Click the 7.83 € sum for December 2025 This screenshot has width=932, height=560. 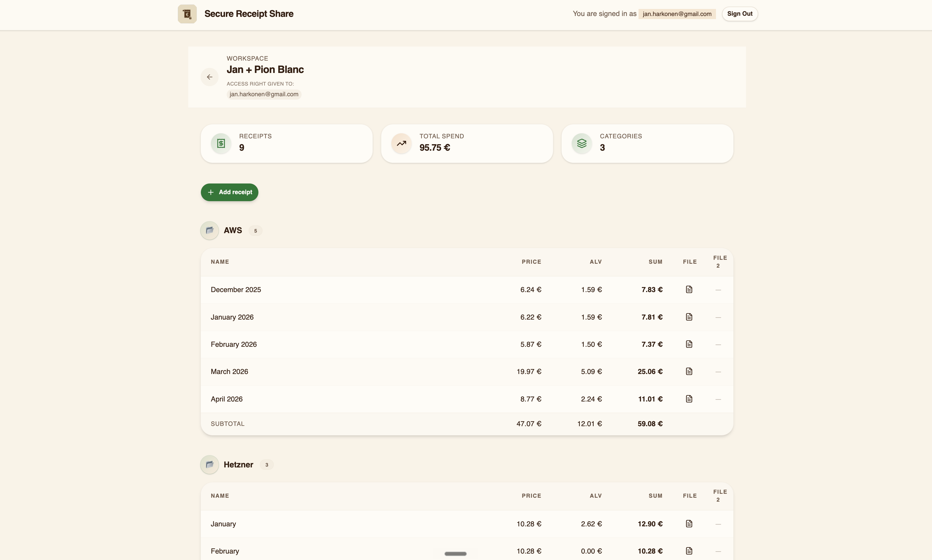point(652,290)
